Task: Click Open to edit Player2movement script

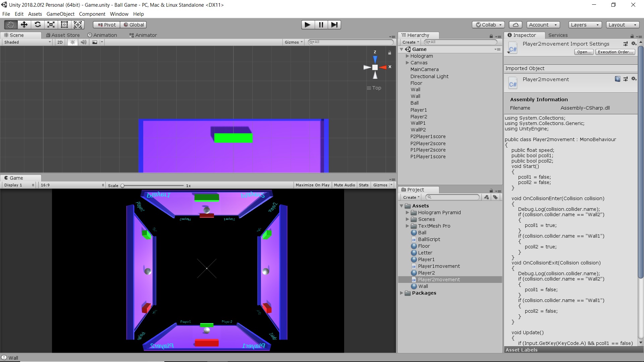Action: pyautogui.click(x=583, y=52)
